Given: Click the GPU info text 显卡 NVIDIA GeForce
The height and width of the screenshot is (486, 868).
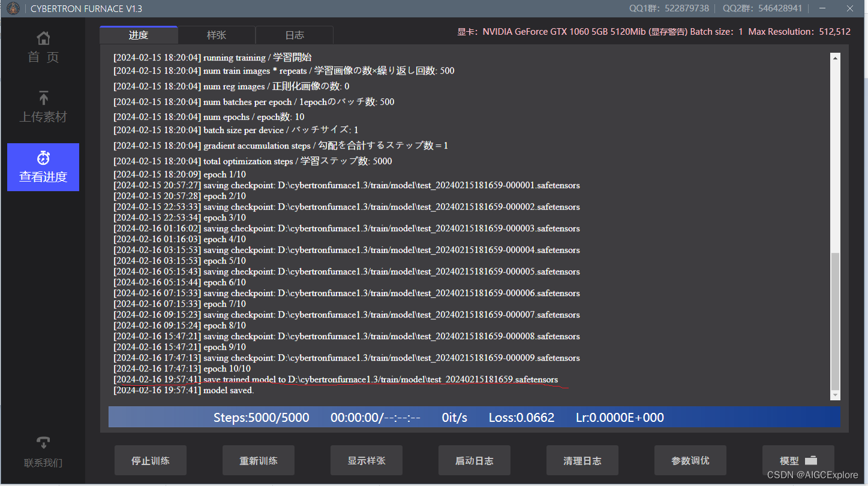Looking at the screenshot, I should coord(654,32).
